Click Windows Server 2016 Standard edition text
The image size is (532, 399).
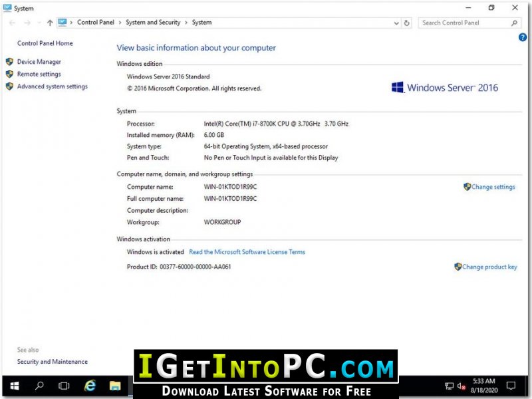pyautogui.click(x=168, y=76)
